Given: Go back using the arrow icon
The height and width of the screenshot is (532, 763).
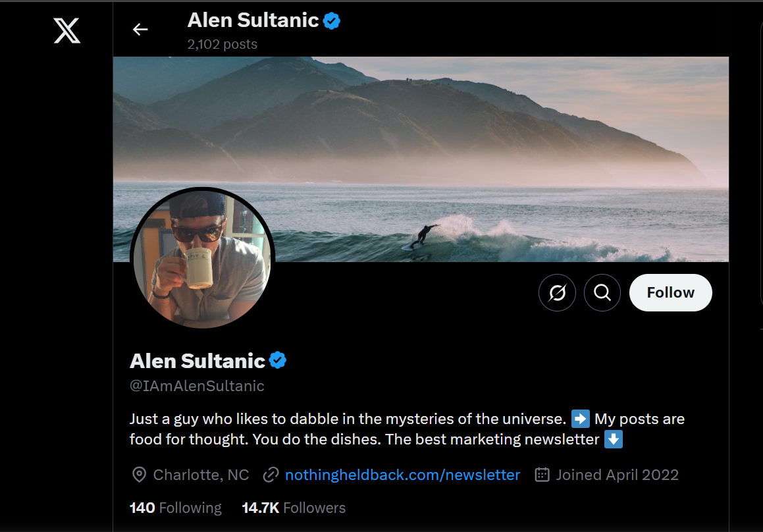Looking at the screenshot, I should (140, 29).
